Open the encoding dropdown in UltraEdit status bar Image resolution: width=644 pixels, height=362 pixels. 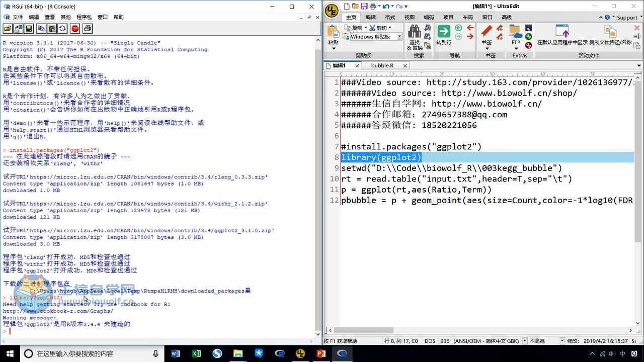coord(525,341)
